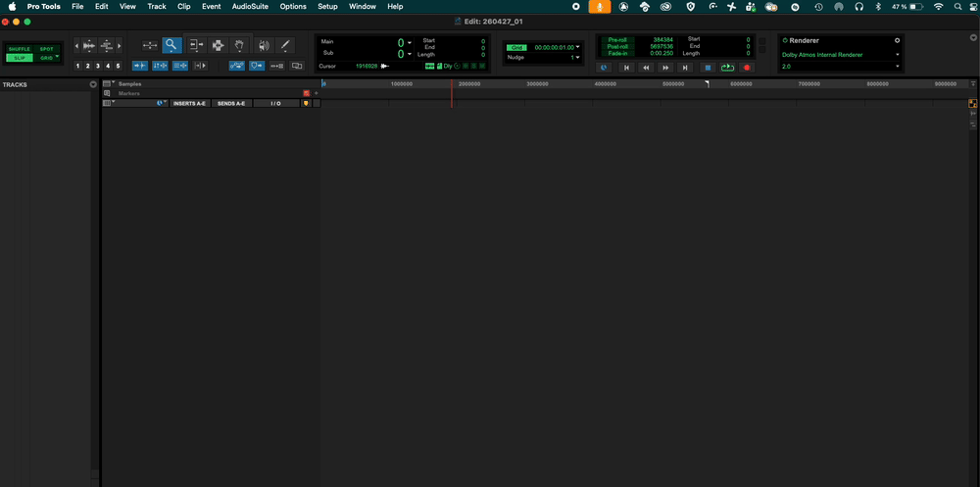The height and width of the screenshot is (487, 980).
Task: Open the Grid value dropdown
Action: (x=577, y=47)
